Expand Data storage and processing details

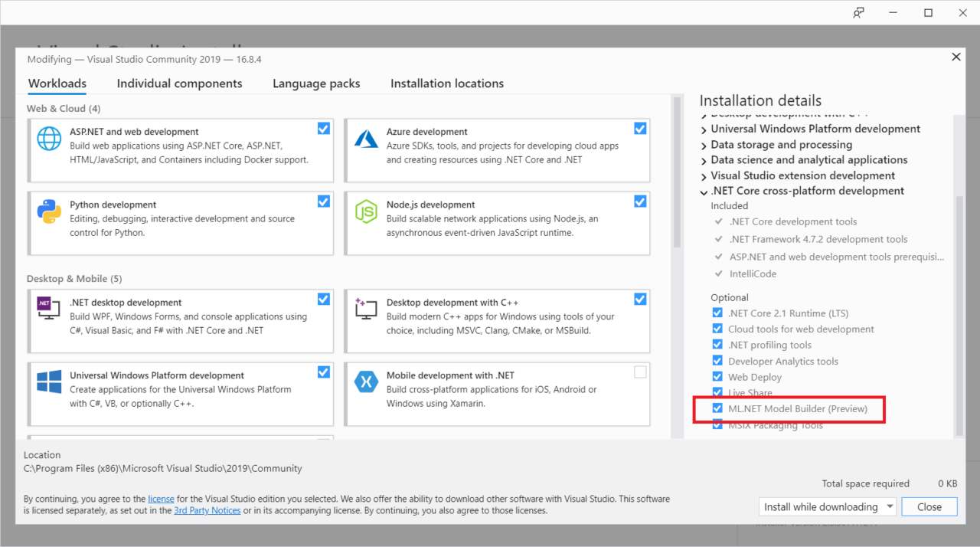click(x=704, y=145)
